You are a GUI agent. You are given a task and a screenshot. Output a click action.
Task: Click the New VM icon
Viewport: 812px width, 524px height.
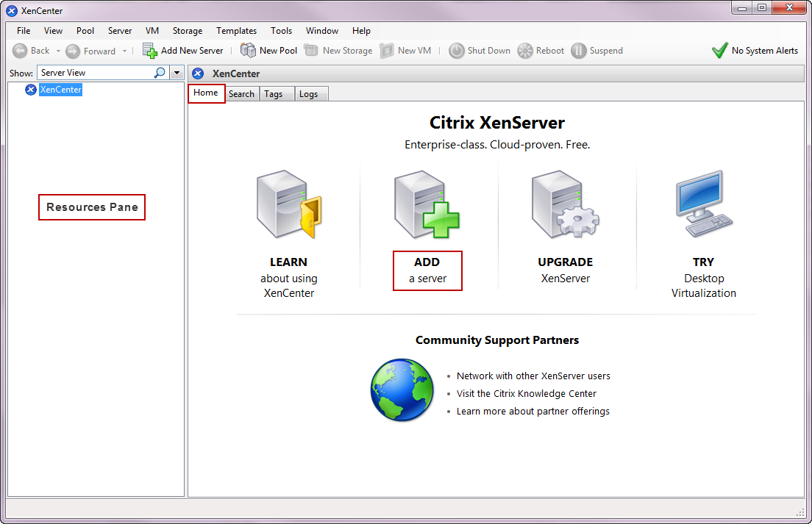(x=386, y=50)
